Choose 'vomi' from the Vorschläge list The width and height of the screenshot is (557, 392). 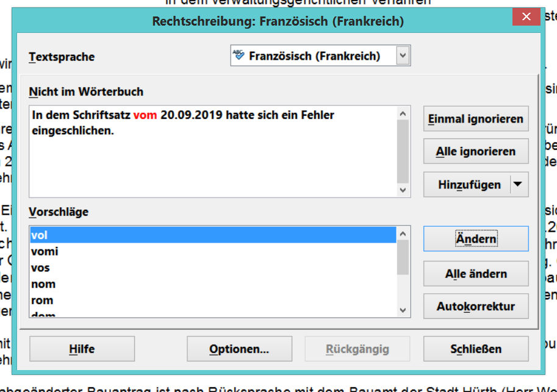coord(45,251)
